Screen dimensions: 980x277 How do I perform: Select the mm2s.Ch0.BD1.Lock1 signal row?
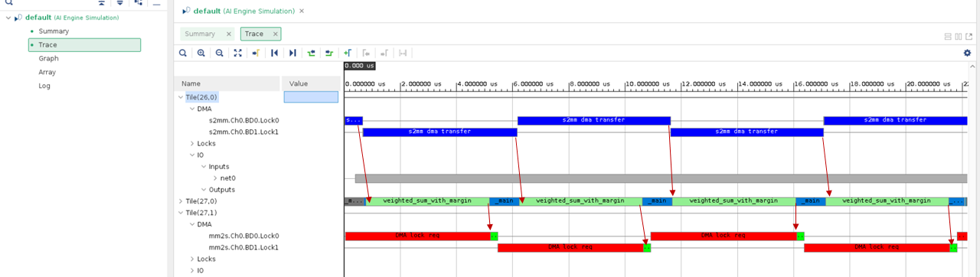click(x=243, y=247)
